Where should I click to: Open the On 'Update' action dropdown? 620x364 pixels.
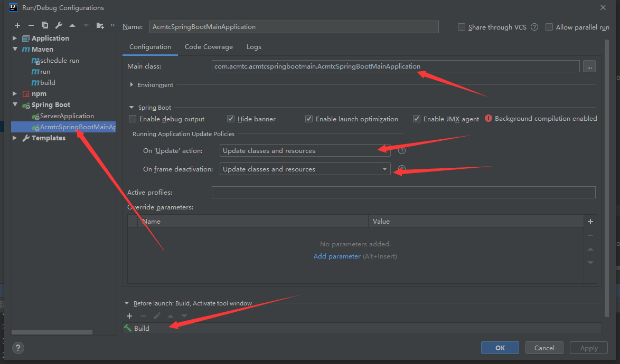(305, 151)
